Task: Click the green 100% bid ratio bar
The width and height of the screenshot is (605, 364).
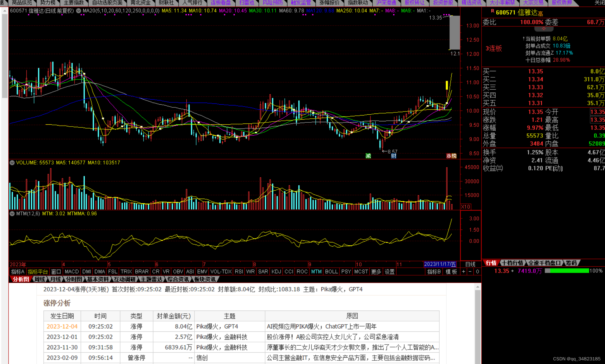Action: [569, 271]
